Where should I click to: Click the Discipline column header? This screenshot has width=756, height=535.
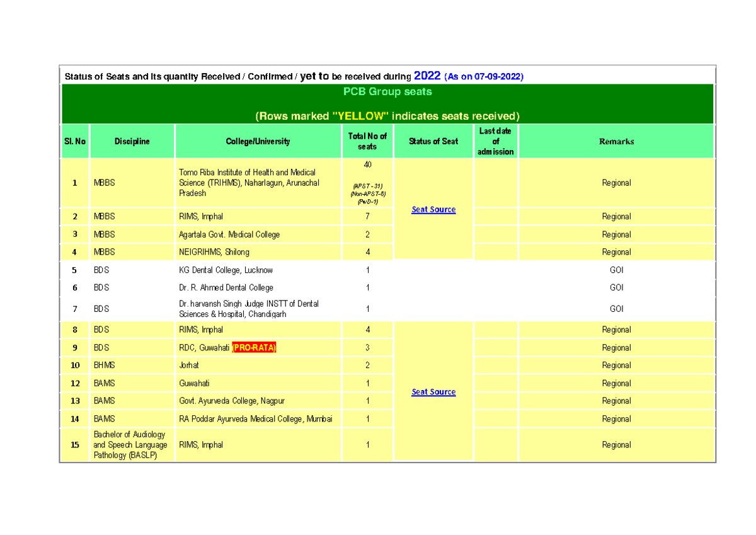132,141
